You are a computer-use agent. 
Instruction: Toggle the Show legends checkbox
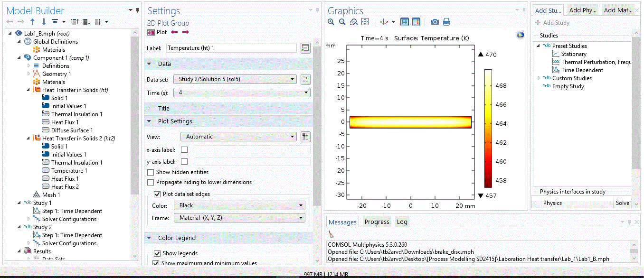click(x=158, y=253)
